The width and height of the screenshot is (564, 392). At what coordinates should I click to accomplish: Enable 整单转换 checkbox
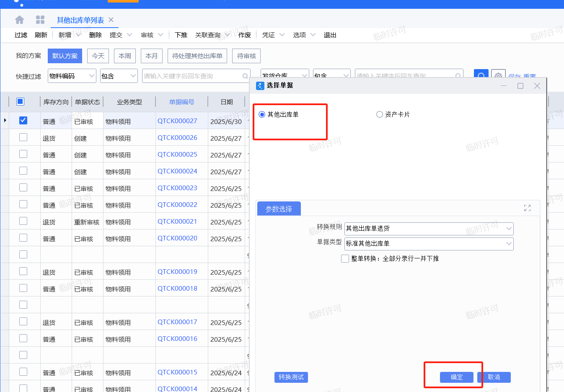pyautogui.click(x=345, y=259)
